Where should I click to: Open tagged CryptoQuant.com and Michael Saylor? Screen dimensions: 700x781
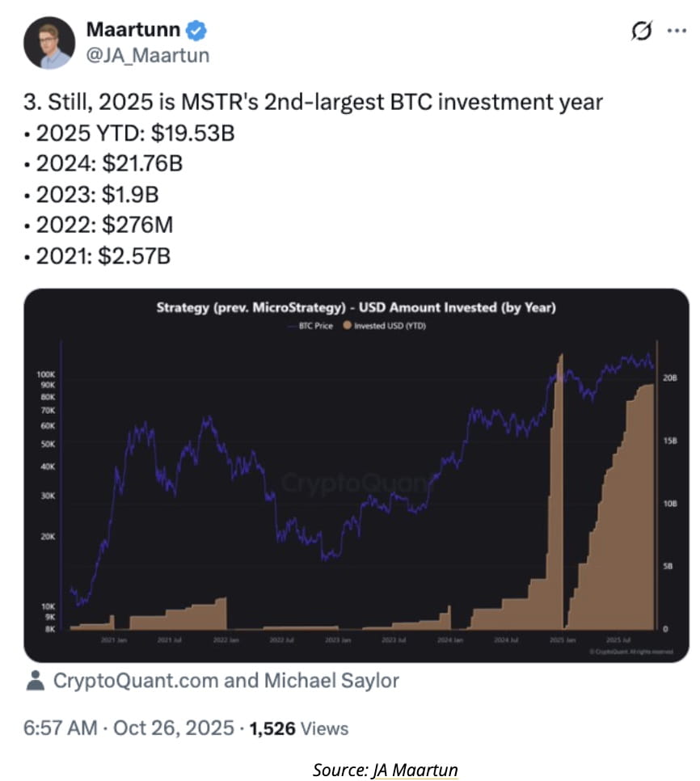[226, 681]
